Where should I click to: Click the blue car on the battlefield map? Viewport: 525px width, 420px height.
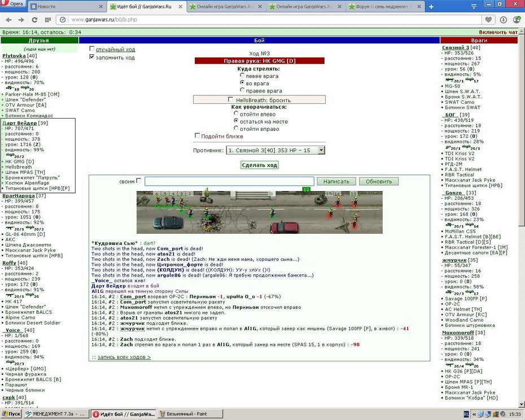pyautogui.click(x=168, y=222)
